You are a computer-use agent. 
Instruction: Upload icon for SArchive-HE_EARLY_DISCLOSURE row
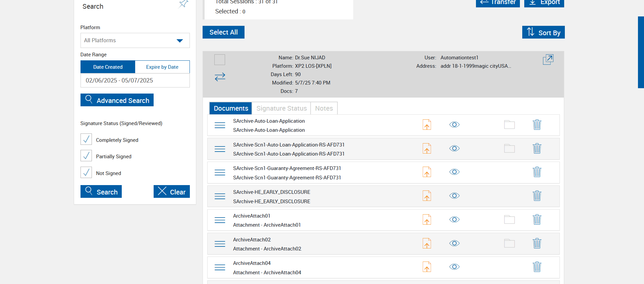click(427, 196)
